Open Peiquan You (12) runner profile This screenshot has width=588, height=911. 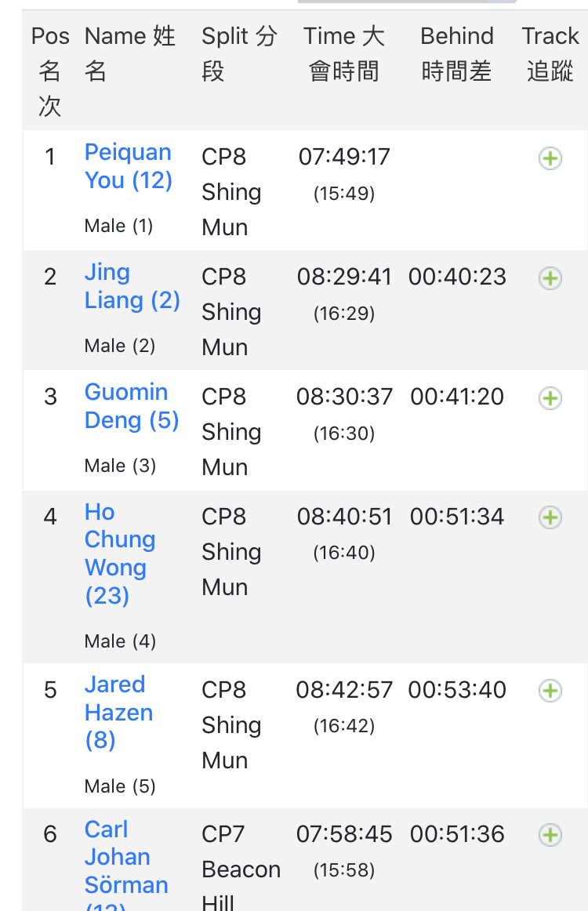[x=129, y=166]
